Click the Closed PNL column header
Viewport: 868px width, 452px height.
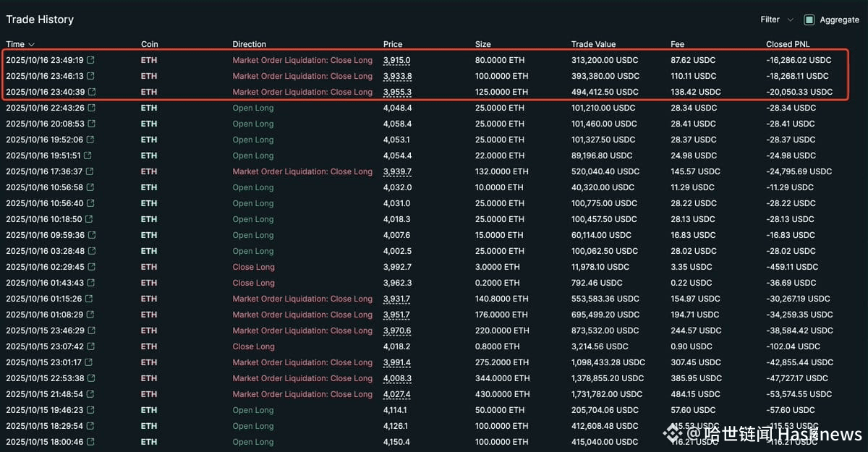pyautogui.click(x=788, y=44)
